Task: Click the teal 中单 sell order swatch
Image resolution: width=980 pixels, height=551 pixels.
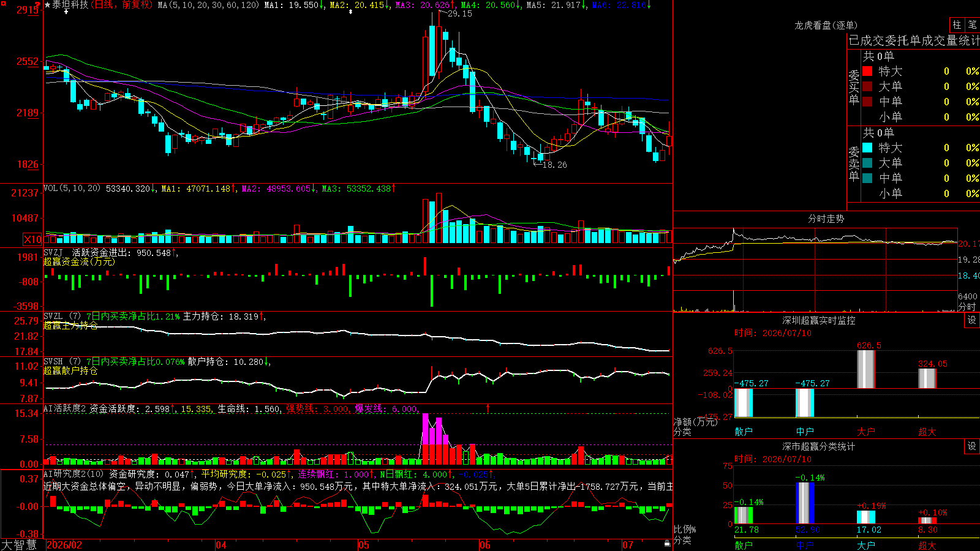Action: click(x=867, y=178)
